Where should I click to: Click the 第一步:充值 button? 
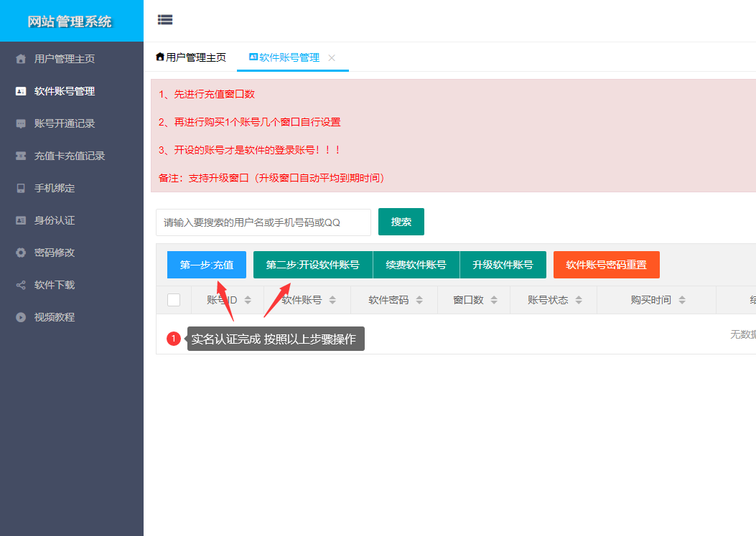point(207,265)
